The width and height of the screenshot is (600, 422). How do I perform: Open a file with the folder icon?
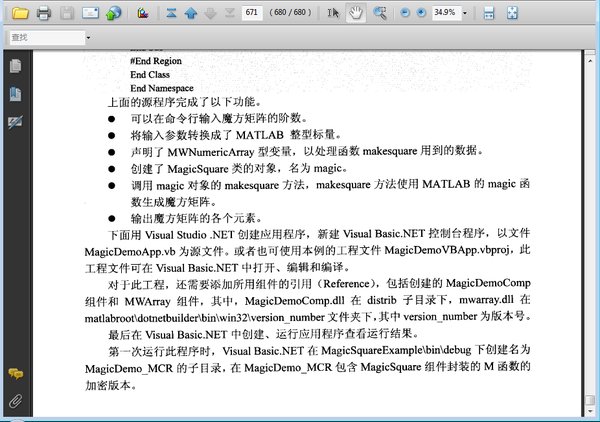coord(20,13)
